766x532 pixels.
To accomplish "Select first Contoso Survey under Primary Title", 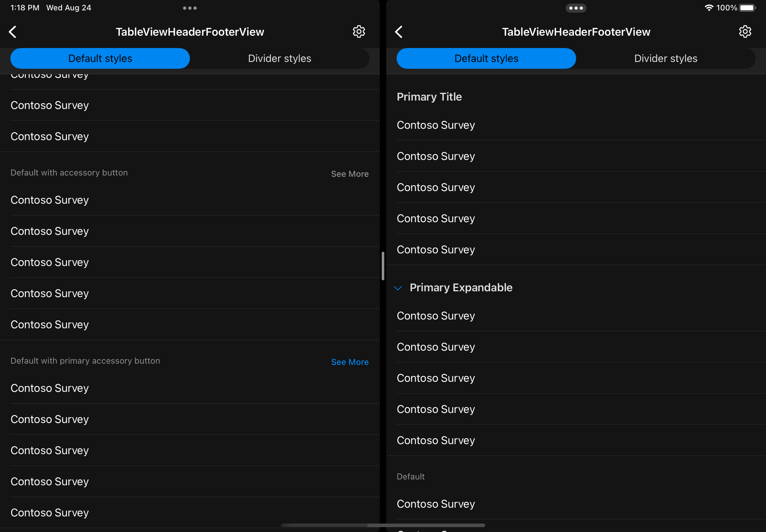I will 436,125.
